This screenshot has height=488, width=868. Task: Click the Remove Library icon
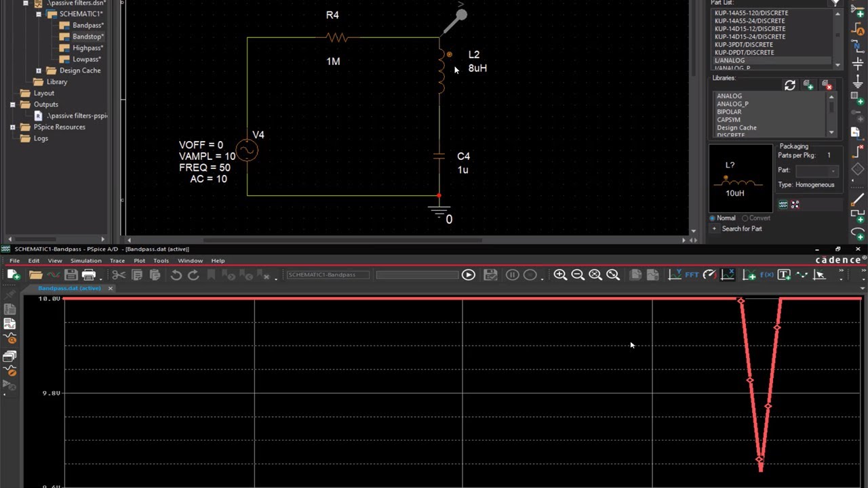(827, 85)
